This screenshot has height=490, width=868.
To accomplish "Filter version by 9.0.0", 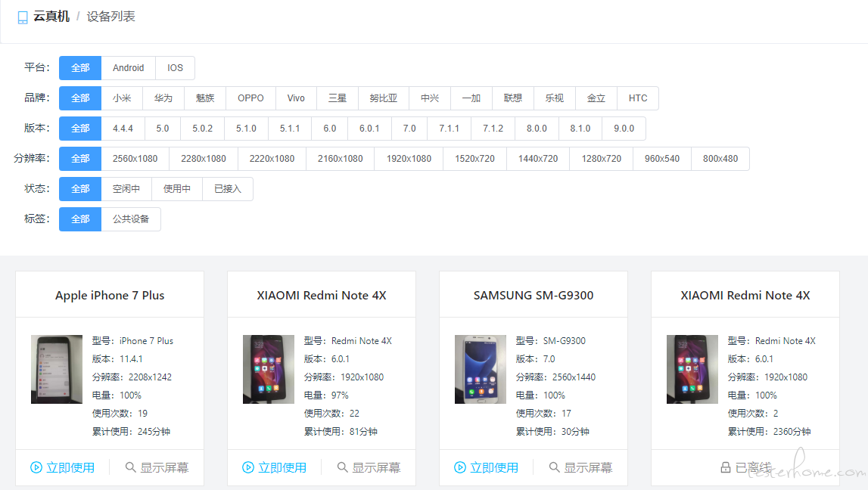I will [x=624, y=129].
